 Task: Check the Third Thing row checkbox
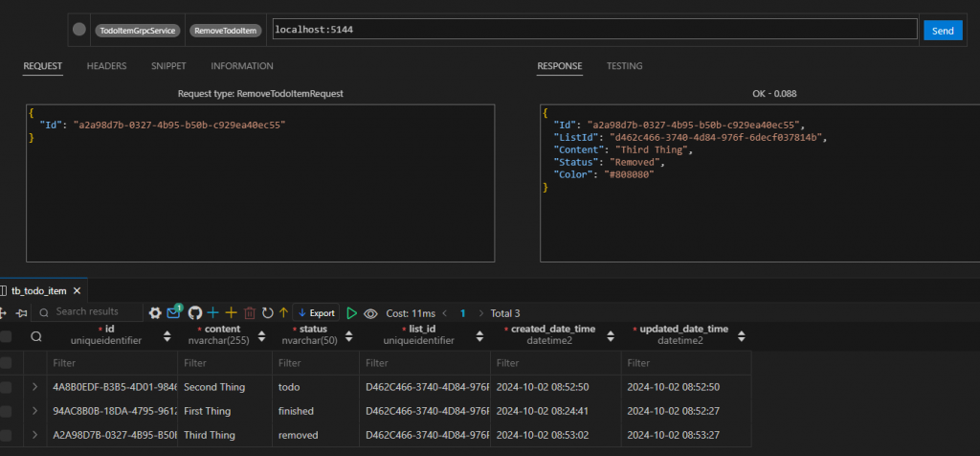click(7, 435)
